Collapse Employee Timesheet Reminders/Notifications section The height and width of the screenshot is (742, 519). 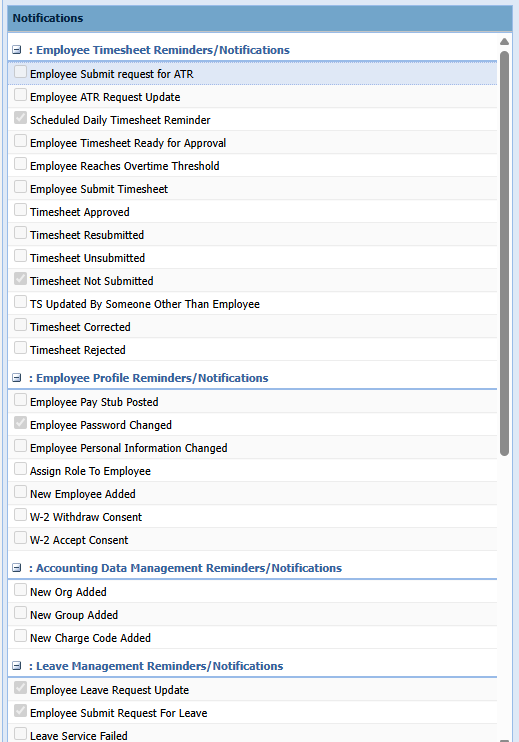click(x=17, y=50)
